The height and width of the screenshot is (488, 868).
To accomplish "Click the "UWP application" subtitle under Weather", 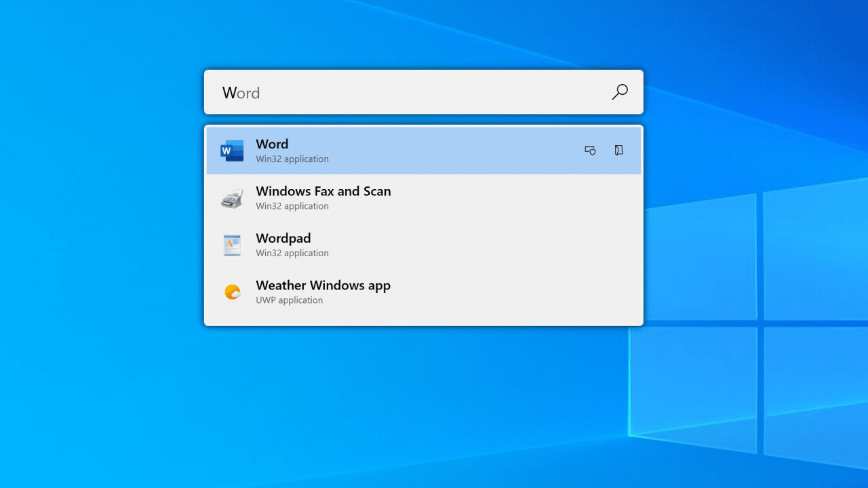I will coord(289,300).
